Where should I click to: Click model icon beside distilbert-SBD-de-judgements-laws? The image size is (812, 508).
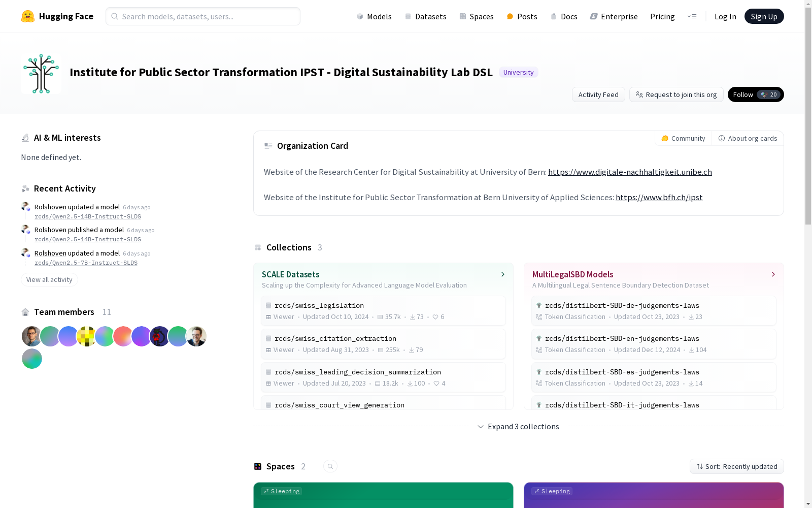tap(539, 305)
